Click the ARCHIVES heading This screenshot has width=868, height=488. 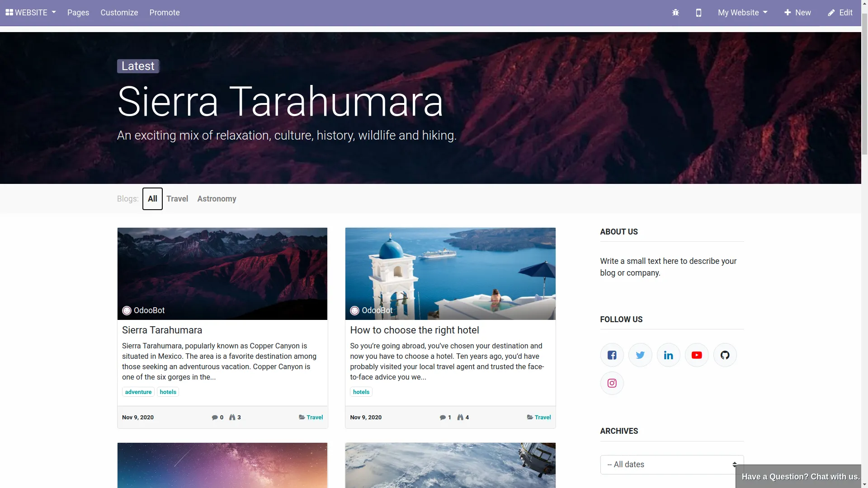click(x=619, y=431)
